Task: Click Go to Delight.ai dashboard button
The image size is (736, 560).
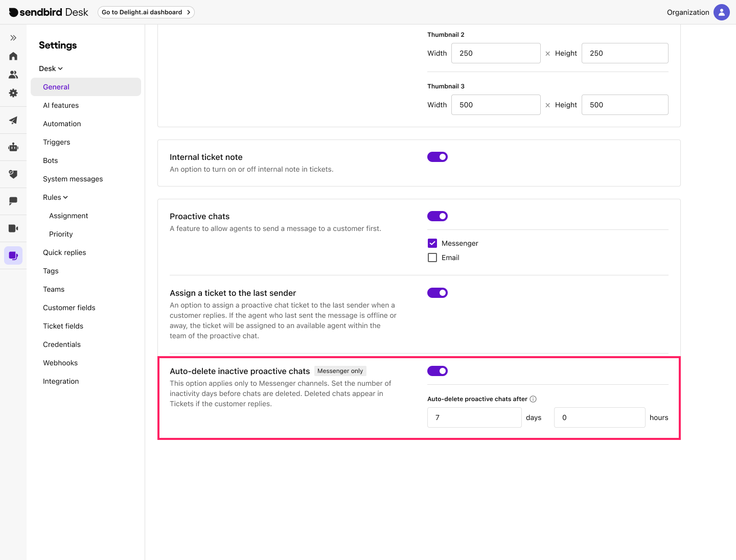Action: [146, 12]
